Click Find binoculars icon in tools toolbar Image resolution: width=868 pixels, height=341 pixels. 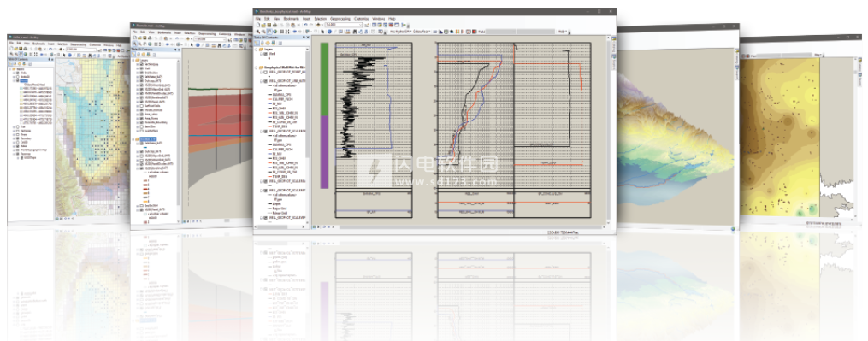[355, 32]
